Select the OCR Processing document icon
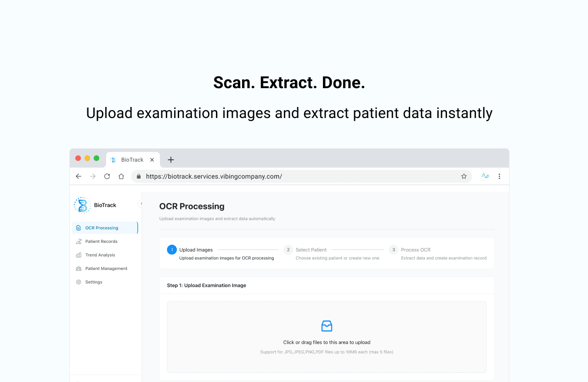The height and width of the screenshot is (382, 588). 79,227
